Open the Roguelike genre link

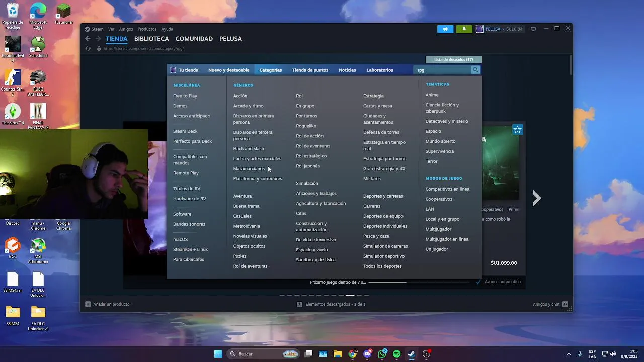point(306,126)
